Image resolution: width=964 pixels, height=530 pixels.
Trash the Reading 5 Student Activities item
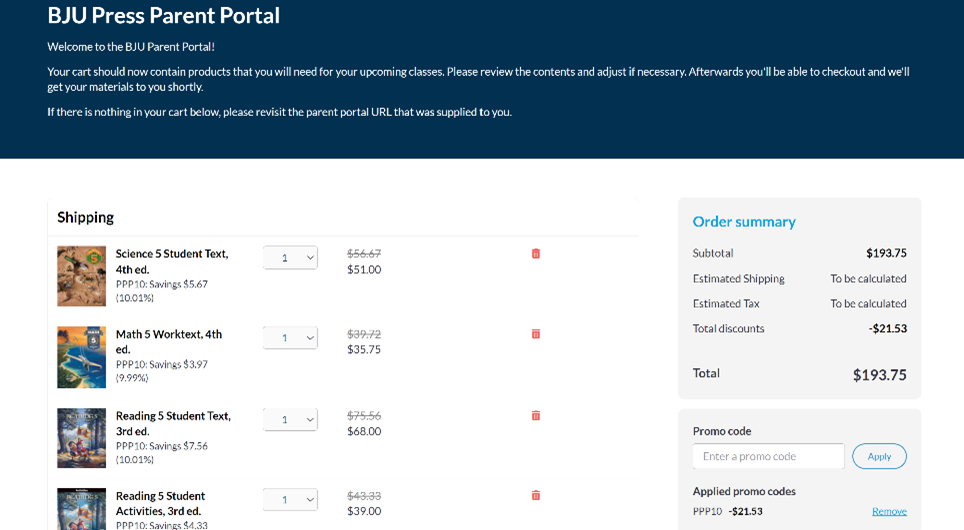(535, 495)
